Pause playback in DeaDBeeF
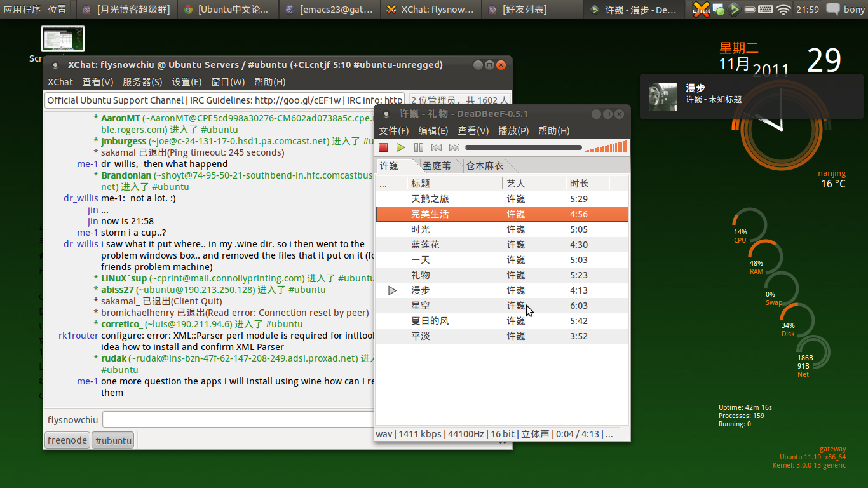 click(418, 147)
